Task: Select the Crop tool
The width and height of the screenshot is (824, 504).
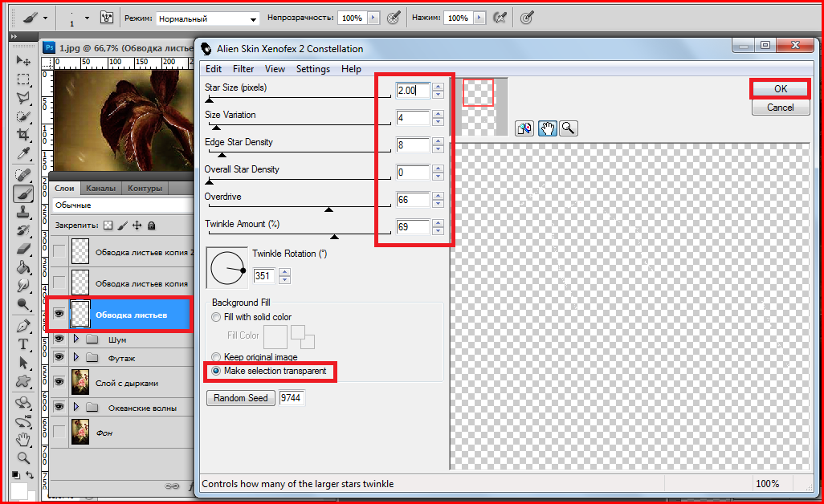Action: pyautogui.click(x=23, y=134)
